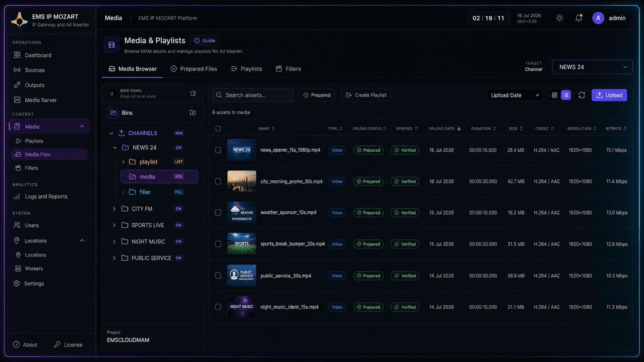Expand the playlist folder
This screenshot has height=362, width=644.
[123, 162]
